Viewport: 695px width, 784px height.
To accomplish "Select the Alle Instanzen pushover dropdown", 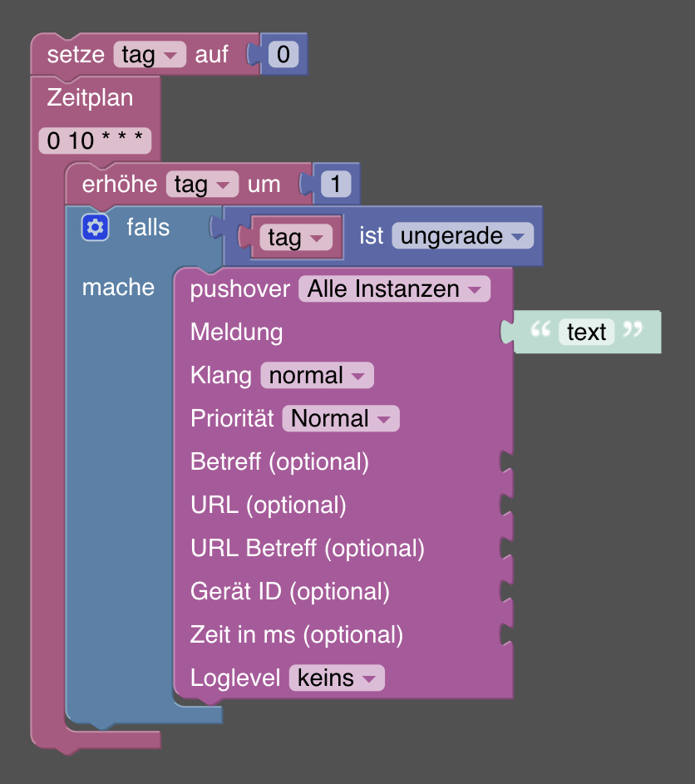I will [394, 289].
